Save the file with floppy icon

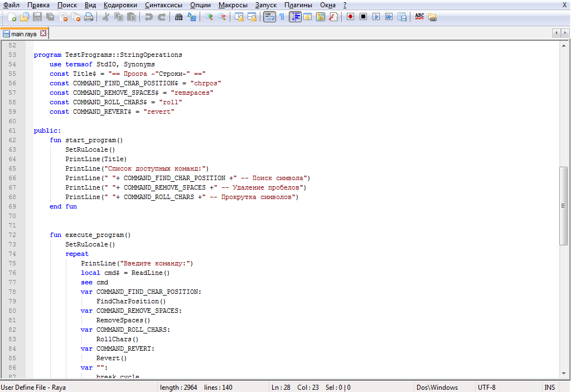(37, 17)
